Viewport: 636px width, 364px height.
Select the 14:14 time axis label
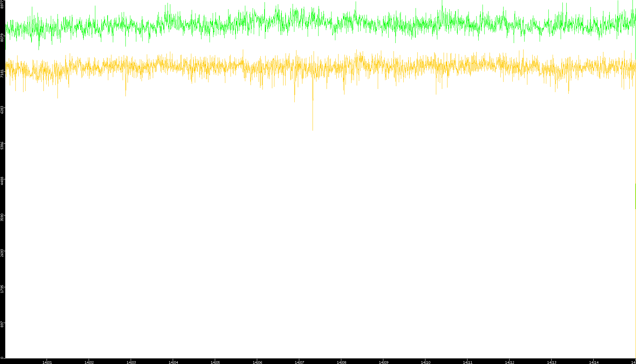[x=594, y=362]
